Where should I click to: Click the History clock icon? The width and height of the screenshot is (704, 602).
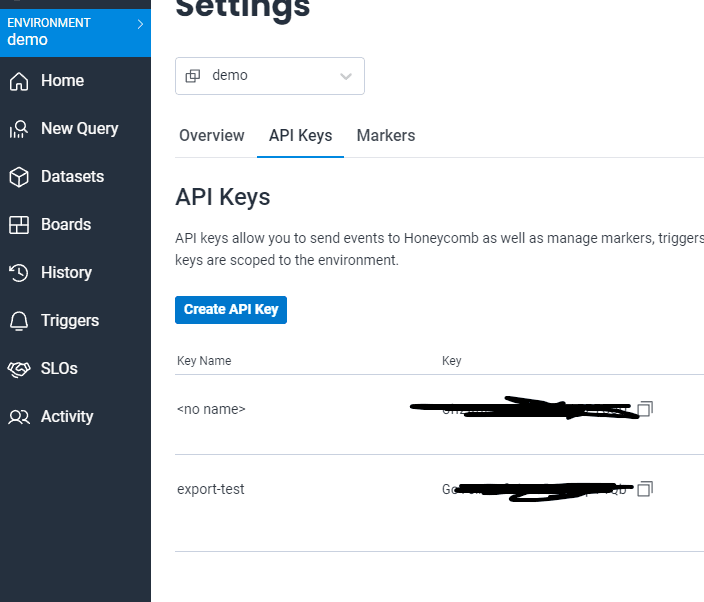tap(18, 273)
